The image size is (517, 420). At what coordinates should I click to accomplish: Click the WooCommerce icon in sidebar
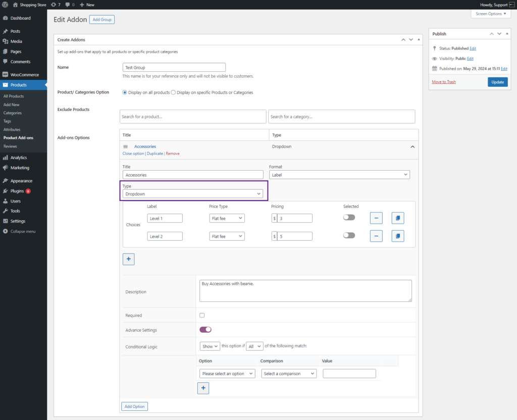(x=5, y=75)
